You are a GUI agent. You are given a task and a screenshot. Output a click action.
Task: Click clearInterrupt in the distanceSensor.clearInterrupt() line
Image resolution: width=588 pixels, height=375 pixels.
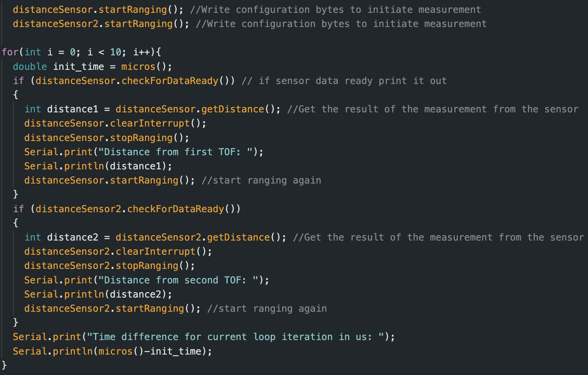pos(150,123)
